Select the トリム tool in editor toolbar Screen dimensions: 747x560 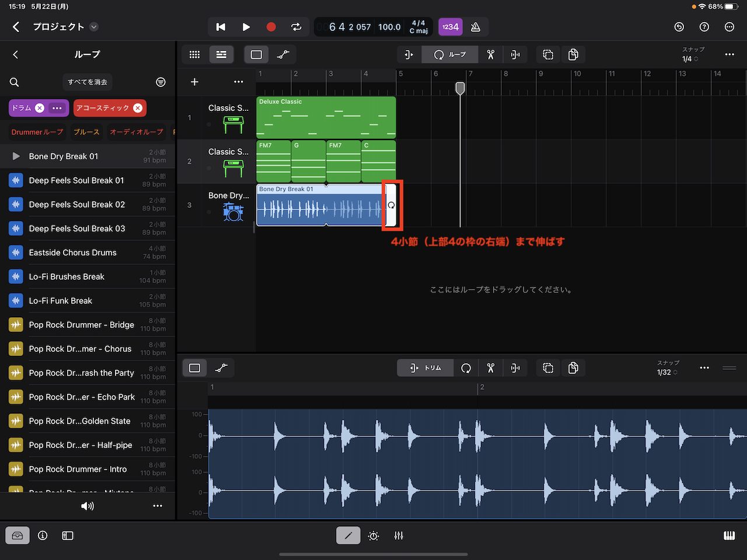click(425, 367)
